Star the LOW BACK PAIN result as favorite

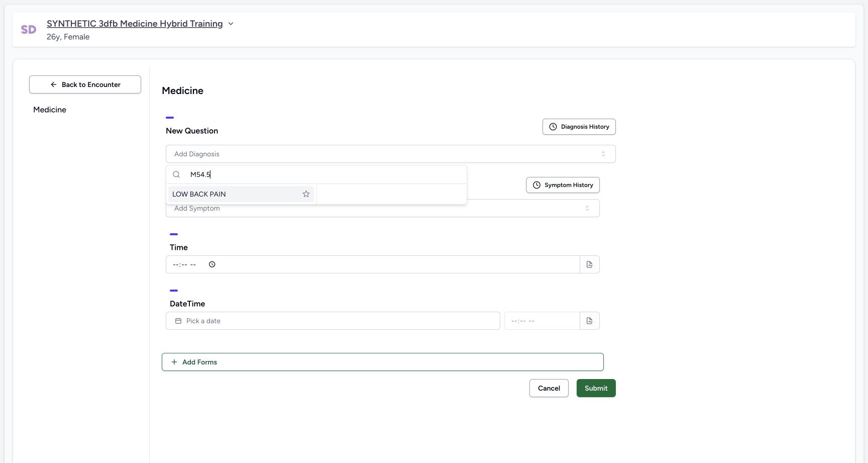(x=306, y=194)
